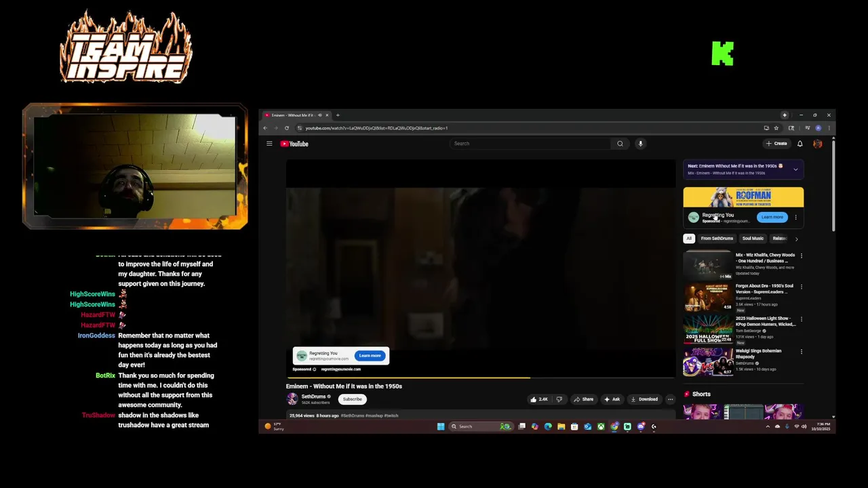Click the browser address bar URL

pos(376,128)
